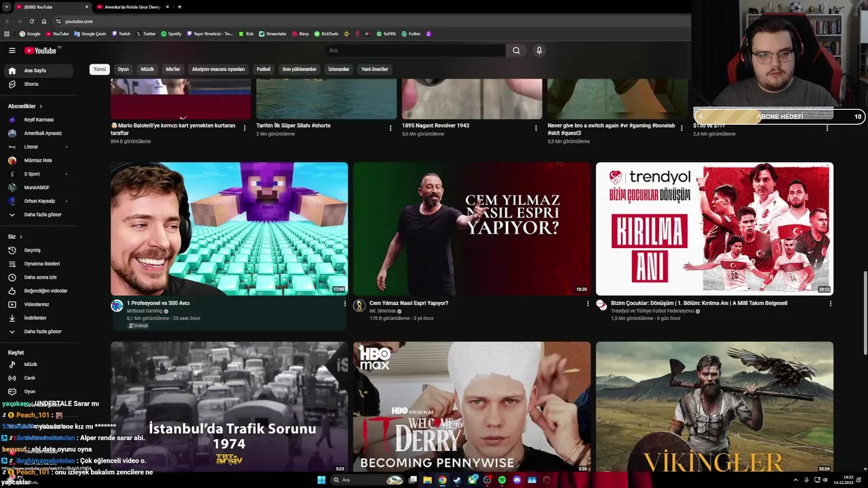Open options for 1895 Nagant Revolver short

click(x=536, y=128)
